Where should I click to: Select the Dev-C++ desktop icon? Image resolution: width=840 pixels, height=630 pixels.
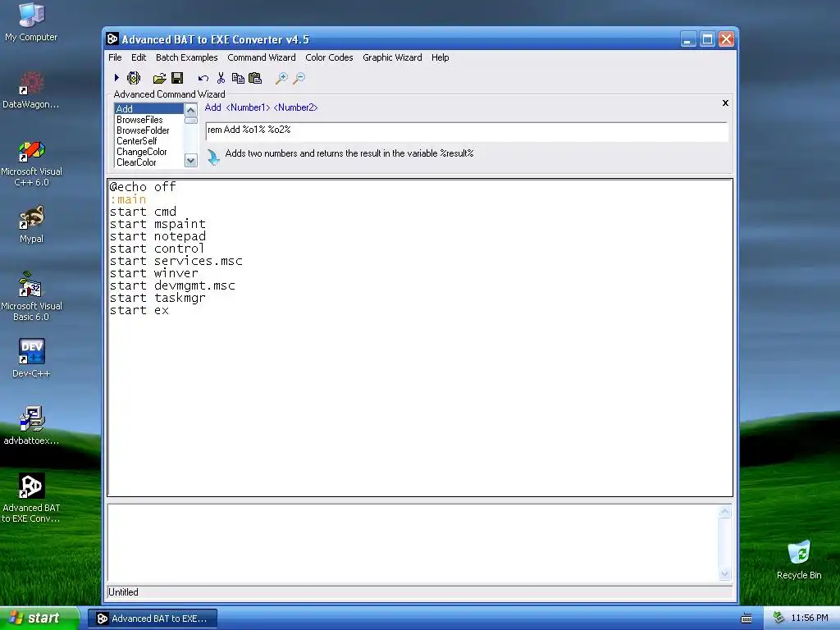[x=31, y=358]
